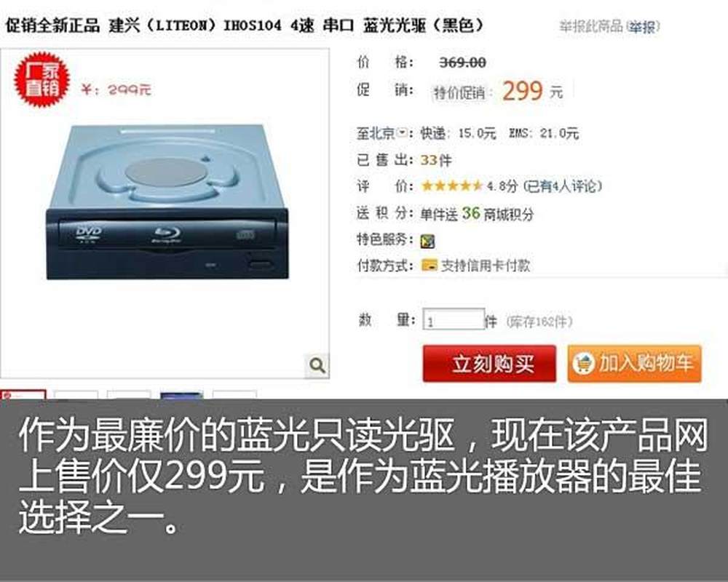Image resolution: width=728 pixels, height=582 pixels.
Task: Click the 厂家直销 red badge
Action: (x=41, y=79)
